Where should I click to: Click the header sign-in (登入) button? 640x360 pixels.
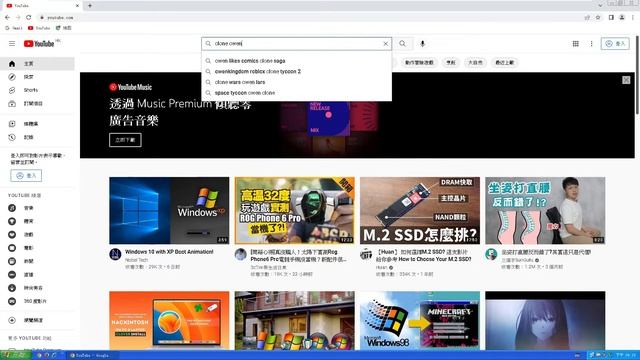615,44
